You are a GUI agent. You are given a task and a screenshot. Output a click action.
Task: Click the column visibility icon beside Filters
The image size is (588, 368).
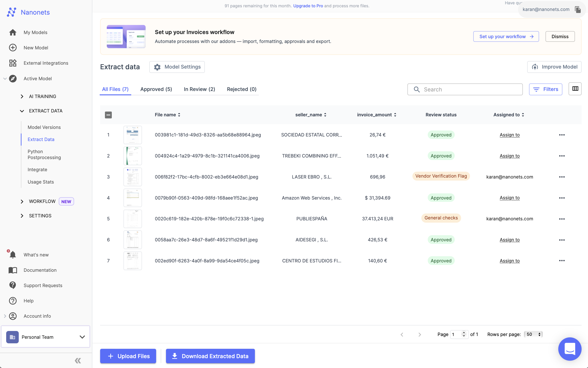tap(575, 89)
